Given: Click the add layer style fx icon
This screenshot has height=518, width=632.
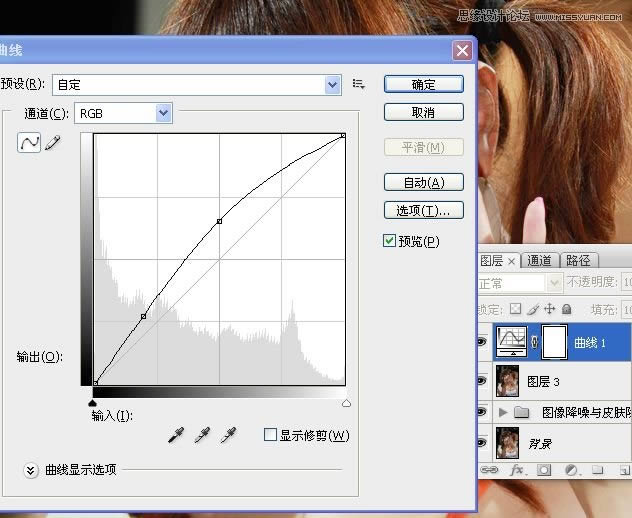Looking at the screenshot, I should pyautogui.click(x=517, y=468).
